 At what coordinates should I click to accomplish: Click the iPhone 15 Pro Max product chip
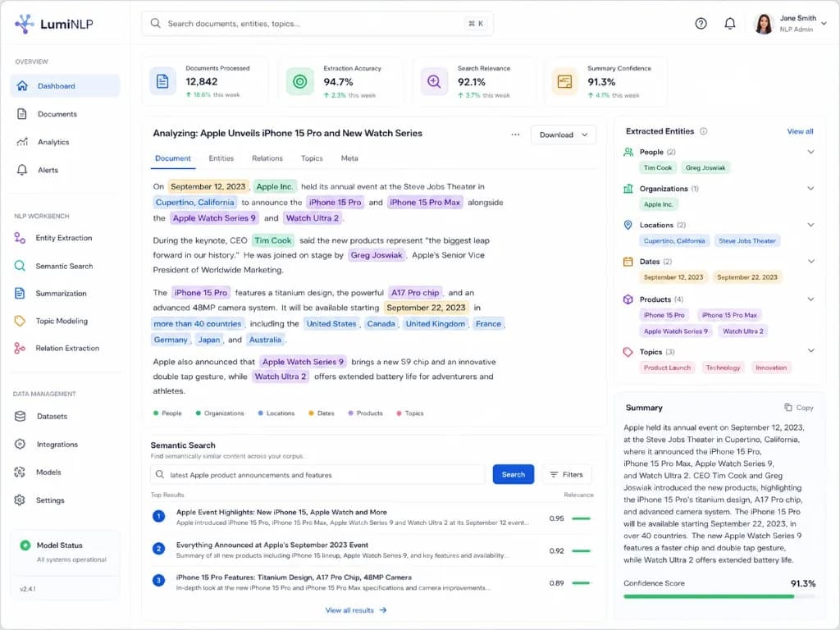click(x=729, y=315)
